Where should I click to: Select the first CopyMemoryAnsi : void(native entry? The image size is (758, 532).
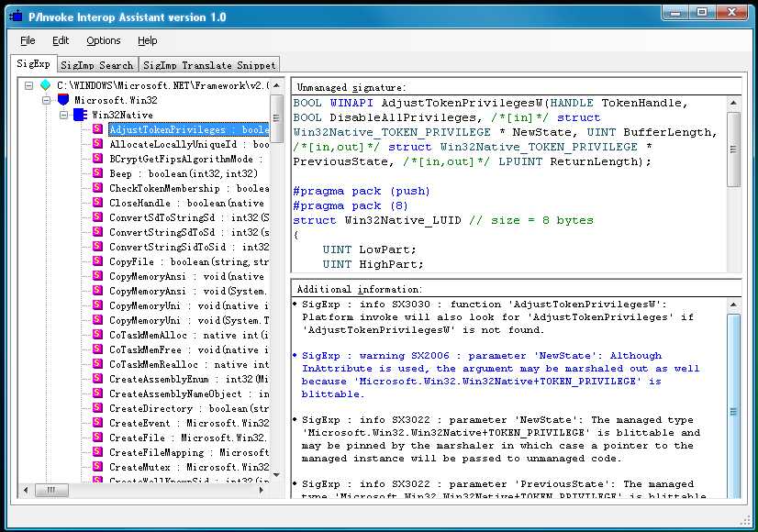[186, 276]
